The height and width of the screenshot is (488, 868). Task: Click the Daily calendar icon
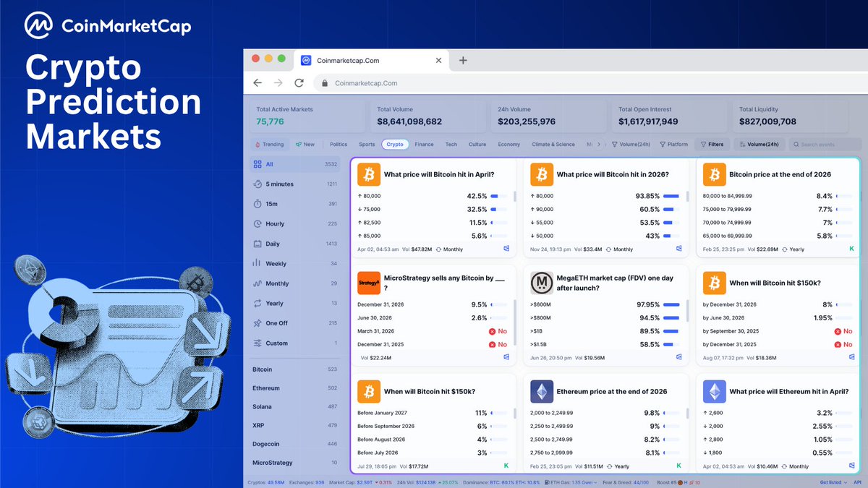[x=258, y=244]
